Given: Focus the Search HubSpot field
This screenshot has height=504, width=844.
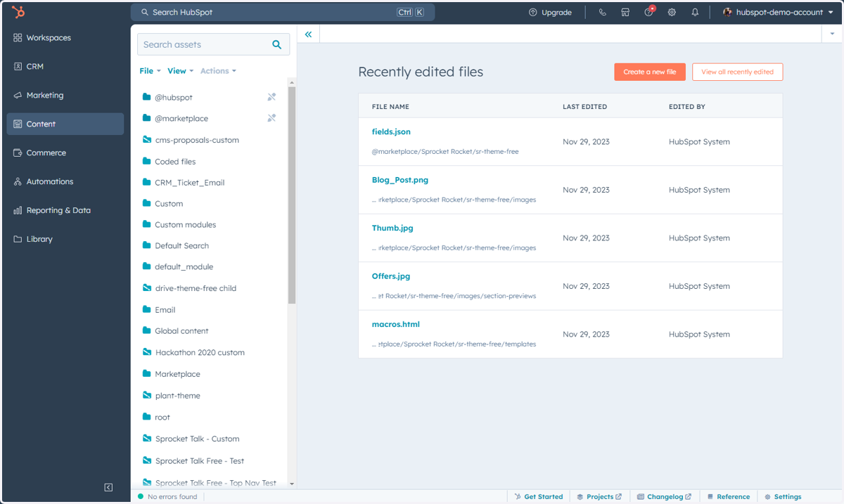Looking at the screenshot, I should pyautogui.click(x=283, y=12).
